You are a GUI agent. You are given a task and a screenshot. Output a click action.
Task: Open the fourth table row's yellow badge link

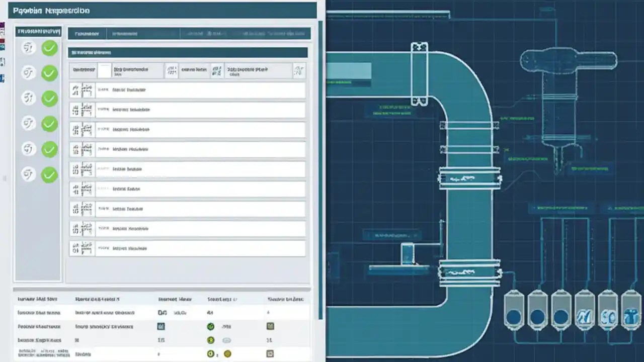click(x=227, y=353)
